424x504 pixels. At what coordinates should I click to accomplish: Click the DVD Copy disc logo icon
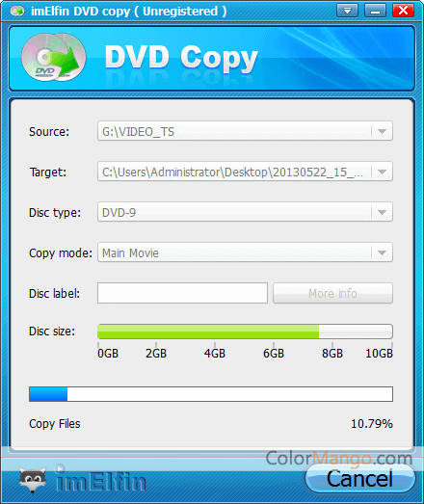pos(53,57)
